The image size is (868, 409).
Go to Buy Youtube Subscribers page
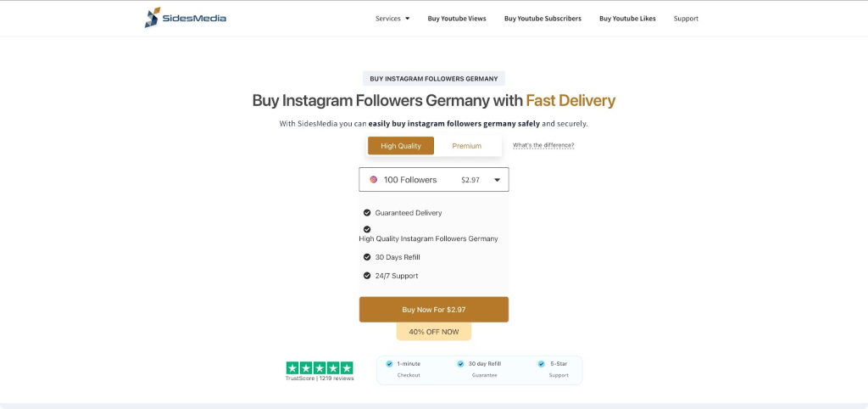pos(542,19)
